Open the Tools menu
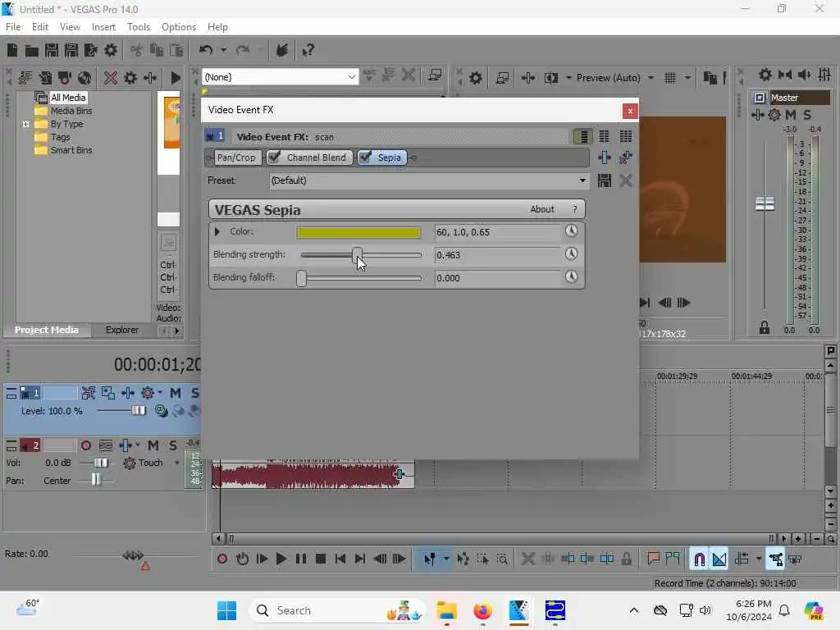This screenshot has width=840, height=630. [139, 27]
